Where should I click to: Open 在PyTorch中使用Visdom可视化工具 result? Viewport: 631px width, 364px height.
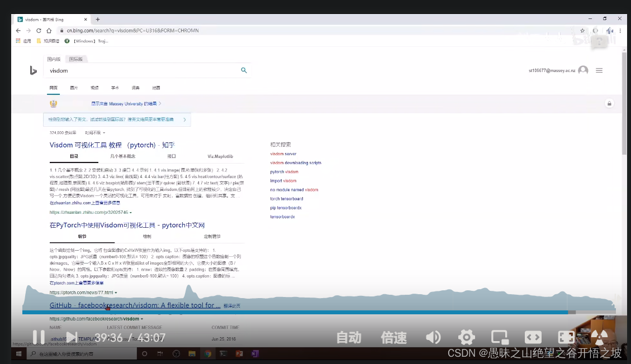pyautogui.click(x=127, y=226)
